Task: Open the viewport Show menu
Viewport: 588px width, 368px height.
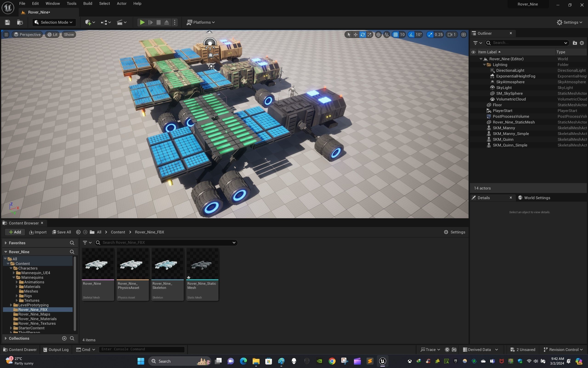Action: 69,34
